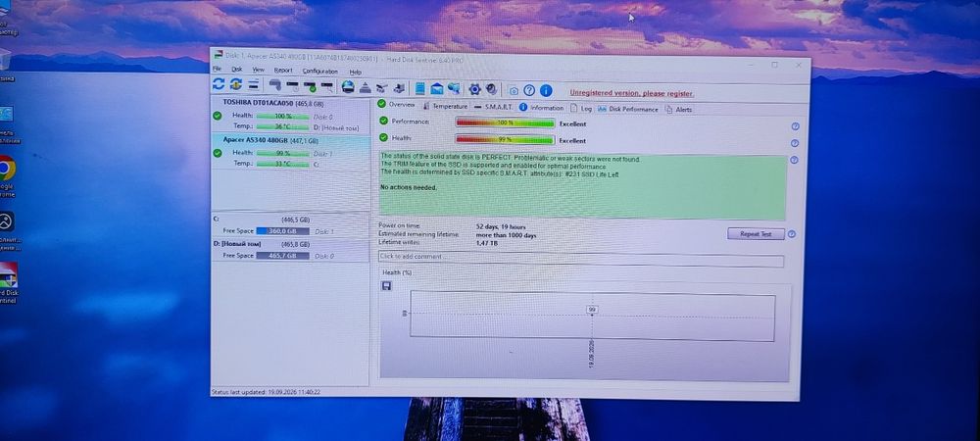Image resolution: width=980 pixels, height=441 pixels.
Task: Switch to the Overview tab
Action: click(396, 104)
